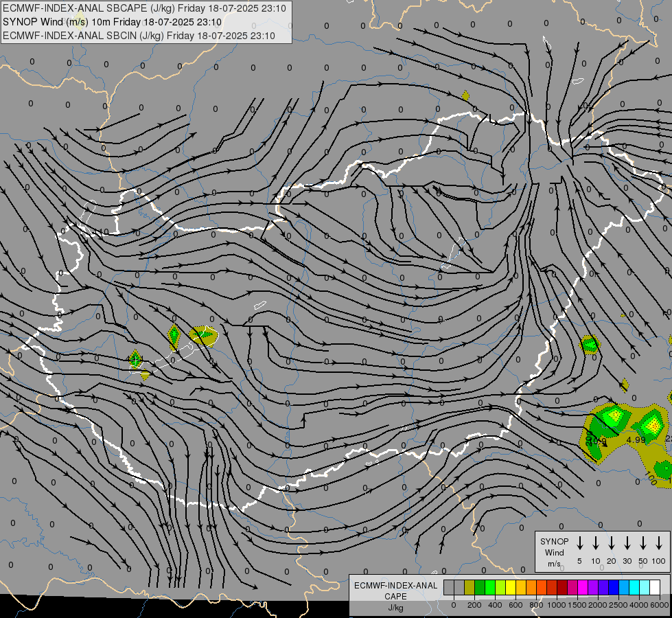Pick the yellow-green lime CAPE swatch

point(500,587)
